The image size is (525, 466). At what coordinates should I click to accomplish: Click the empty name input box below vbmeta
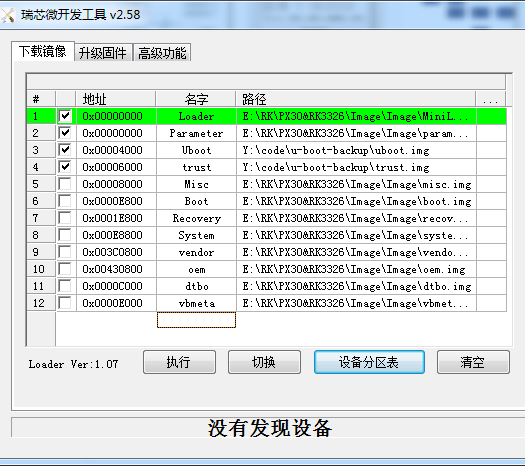(x=196, y=320)
